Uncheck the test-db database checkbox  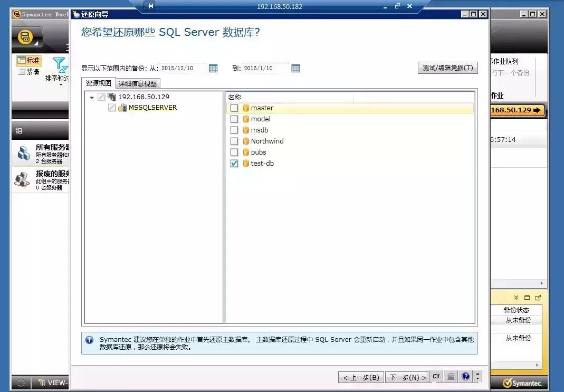click(234, 164)
